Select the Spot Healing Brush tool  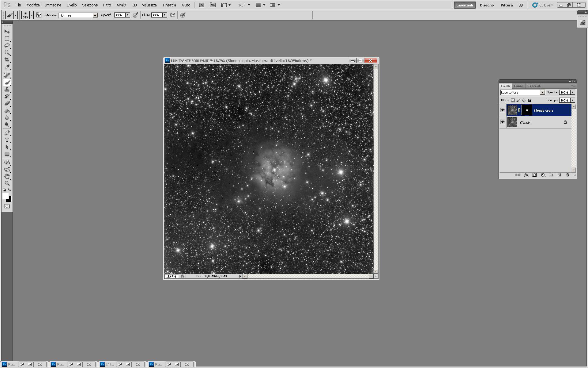(7, 75)
